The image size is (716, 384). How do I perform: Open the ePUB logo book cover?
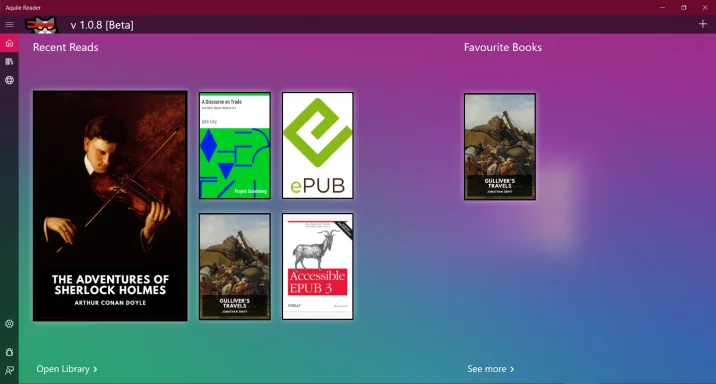tap(318, 146)
